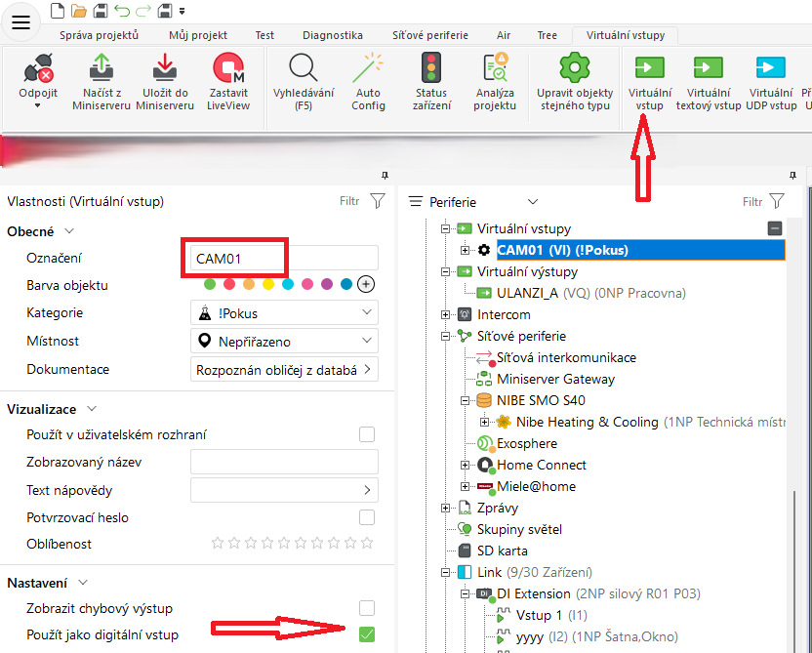The image size is (812, 653).
Task: Open Vyhledávání (F5) search tool
Action: click(x=304, y=71)
